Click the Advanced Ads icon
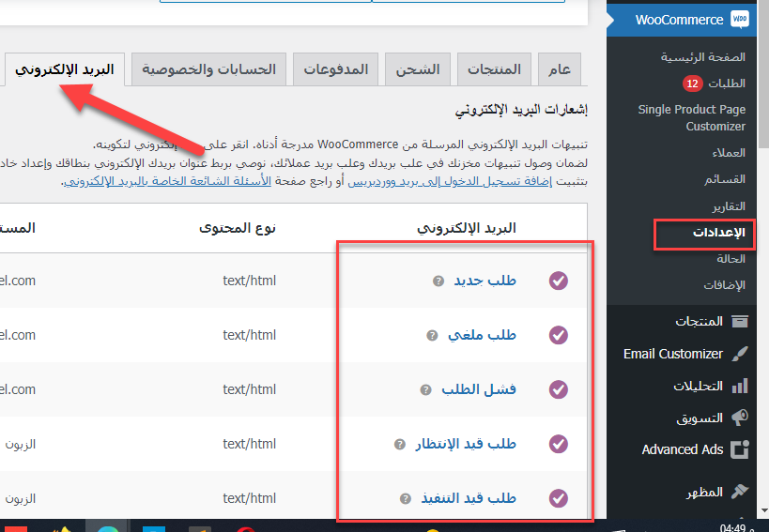Viewport: 769px width, 532px height. (740, 449)
